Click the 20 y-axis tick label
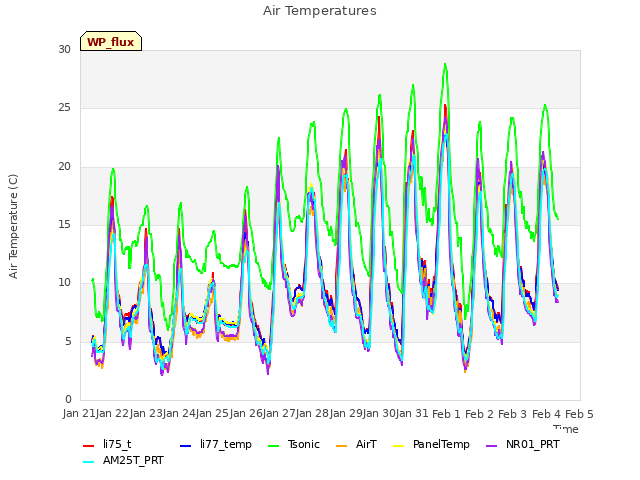 [x=64, y=167]
